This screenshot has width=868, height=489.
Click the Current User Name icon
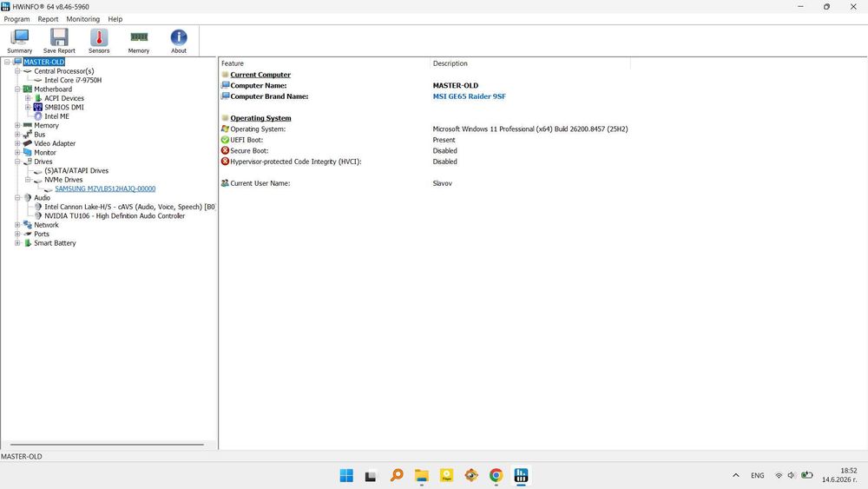[x=225, y=183]
